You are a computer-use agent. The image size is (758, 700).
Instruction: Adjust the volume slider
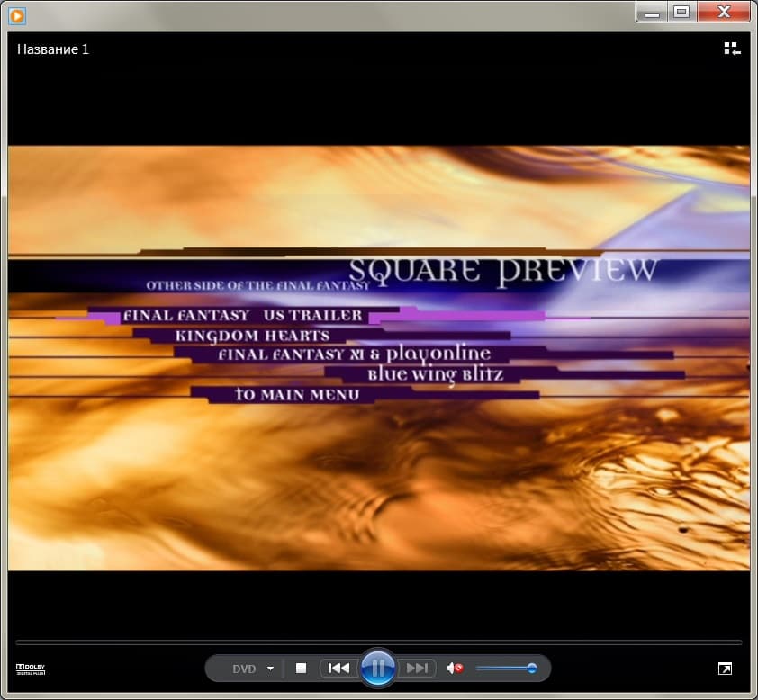(506, 669)
